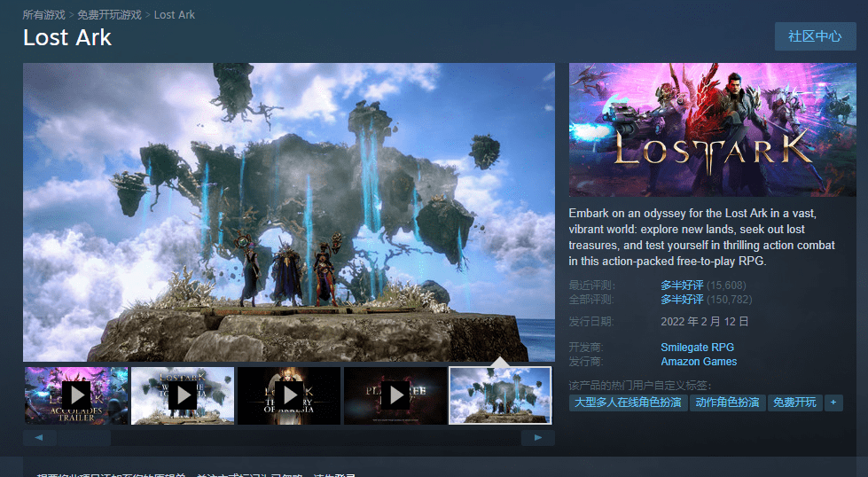Viewport: 868px width, 477px height.
Task: Play the Story of Arkesia video thumbnail
Action: pos(289,395)
